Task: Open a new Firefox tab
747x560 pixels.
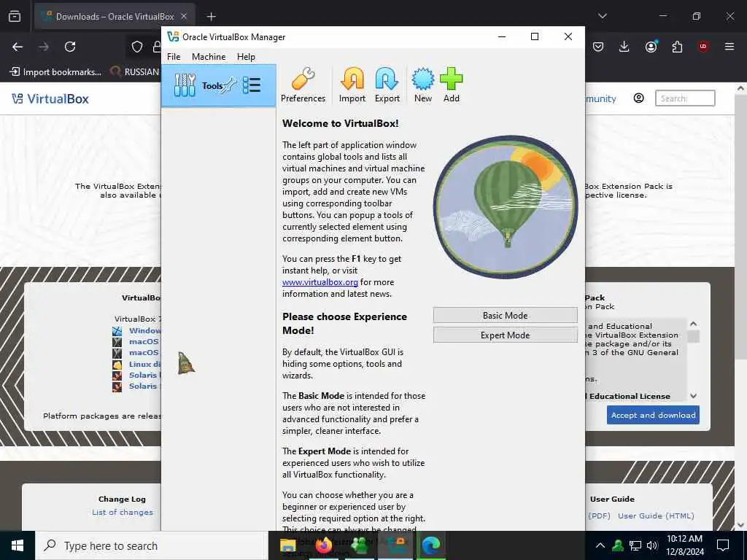Action: pyautogui.click(x=211, y=17)
